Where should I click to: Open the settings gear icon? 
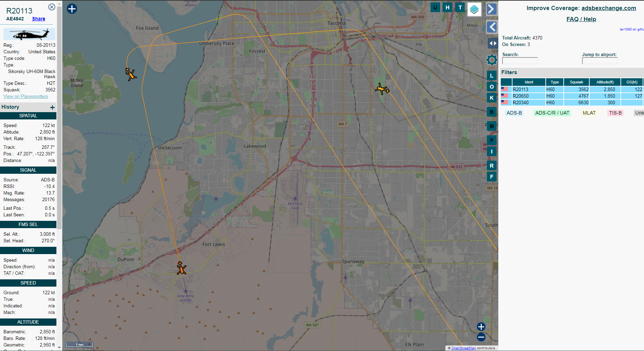pos(492,60)
